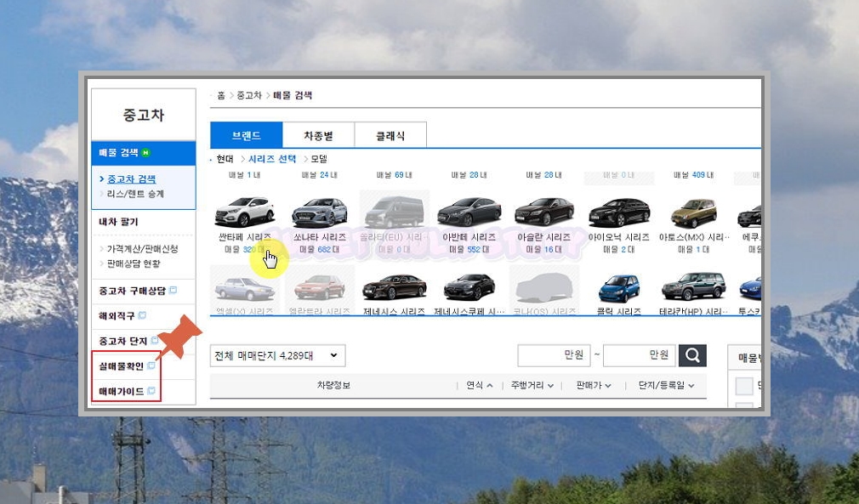Open new-window icon beside 실매물확인
The height and width of the screenshot is (504, 859).
point(151,365)
